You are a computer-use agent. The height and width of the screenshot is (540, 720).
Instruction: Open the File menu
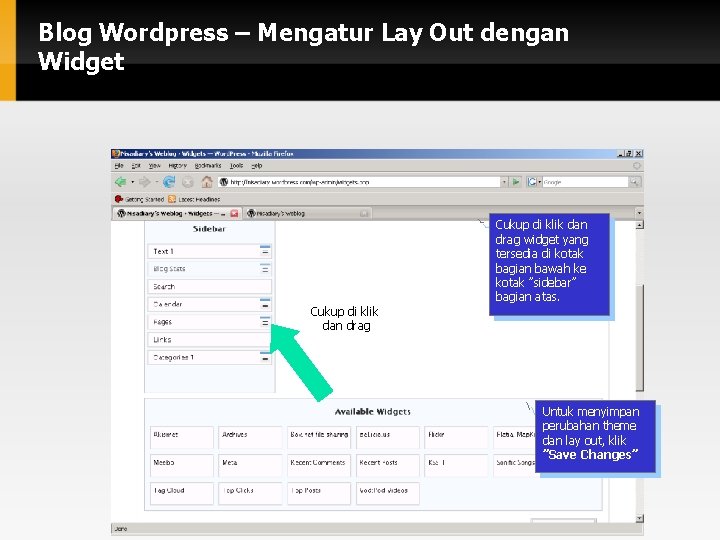click(x=119, y=166)
